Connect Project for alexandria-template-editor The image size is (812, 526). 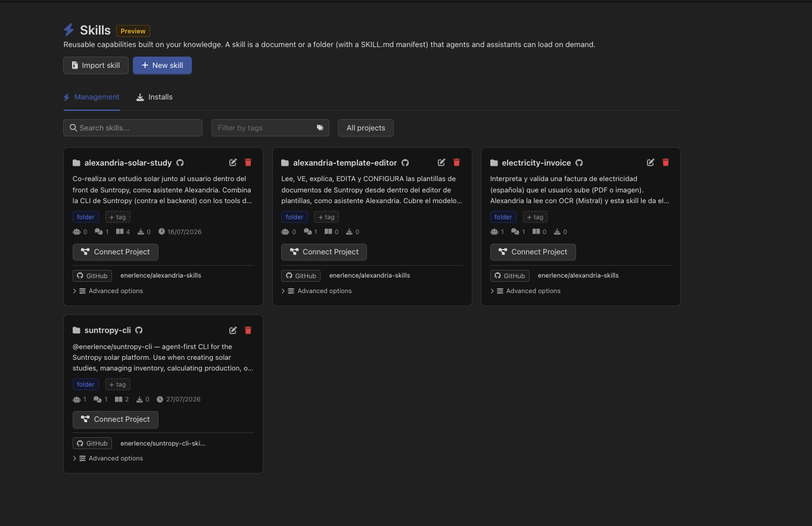pyautogui.click(x=324, y=252)
